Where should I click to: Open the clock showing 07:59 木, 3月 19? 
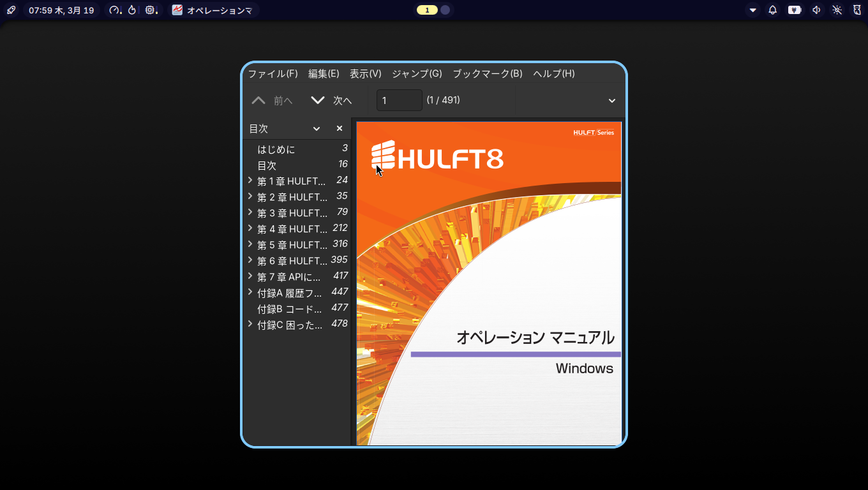pos(61,10)
